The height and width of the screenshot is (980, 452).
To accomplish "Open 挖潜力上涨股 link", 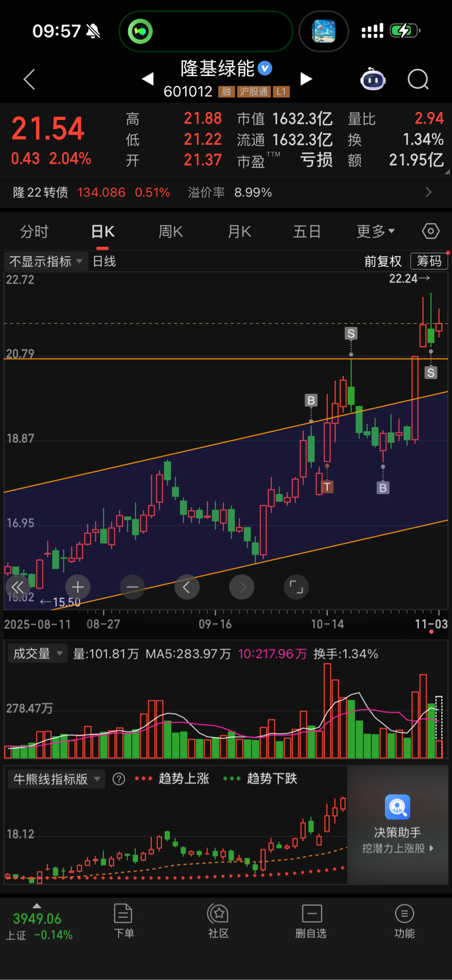I will [397, 848].
